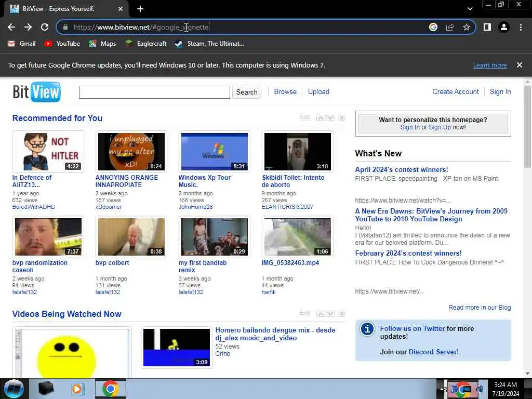532x399 pixels.
Task: Visit the BoredWithADHD channel
Action: 34,207
